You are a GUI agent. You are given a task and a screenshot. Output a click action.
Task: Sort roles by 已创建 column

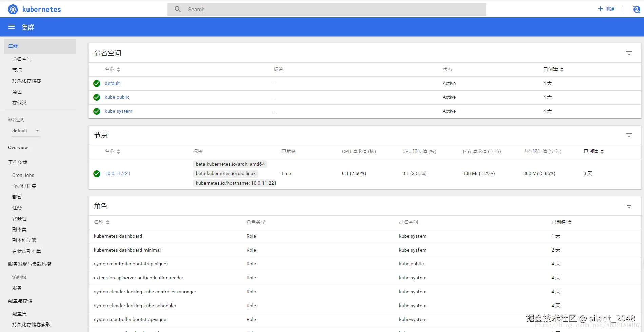pyautogui.click(x=561, y=222)
